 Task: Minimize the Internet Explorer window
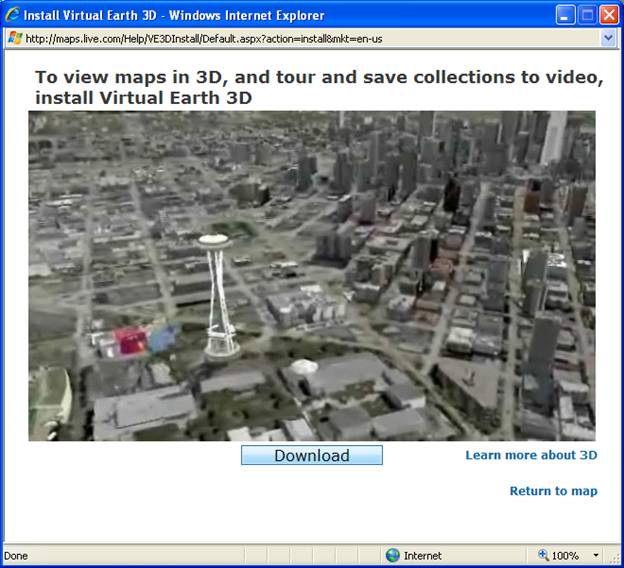point(565,16)
